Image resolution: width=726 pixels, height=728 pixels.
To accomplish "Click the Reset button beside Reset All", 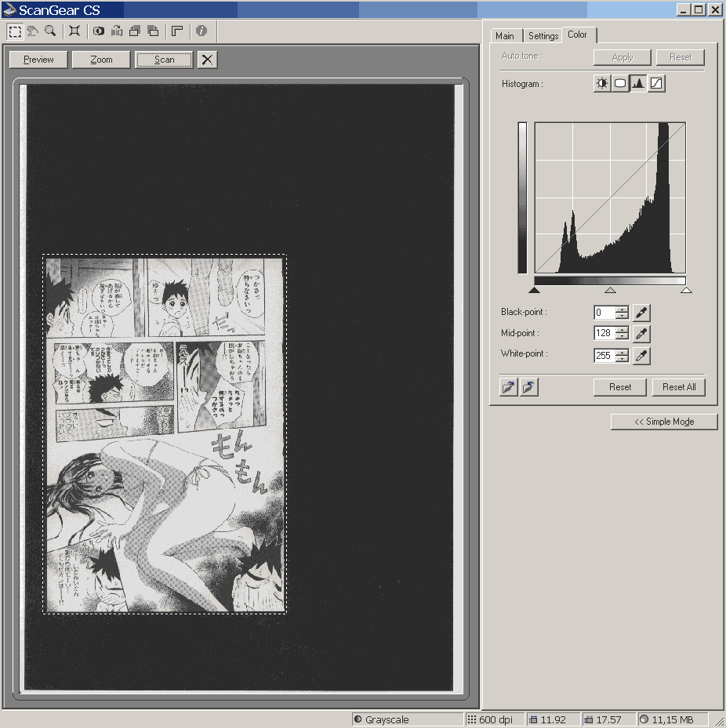I will tap(619, 387).
